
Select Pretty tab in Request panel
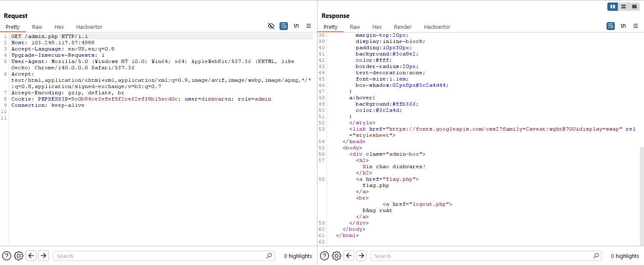pos(13,27)
